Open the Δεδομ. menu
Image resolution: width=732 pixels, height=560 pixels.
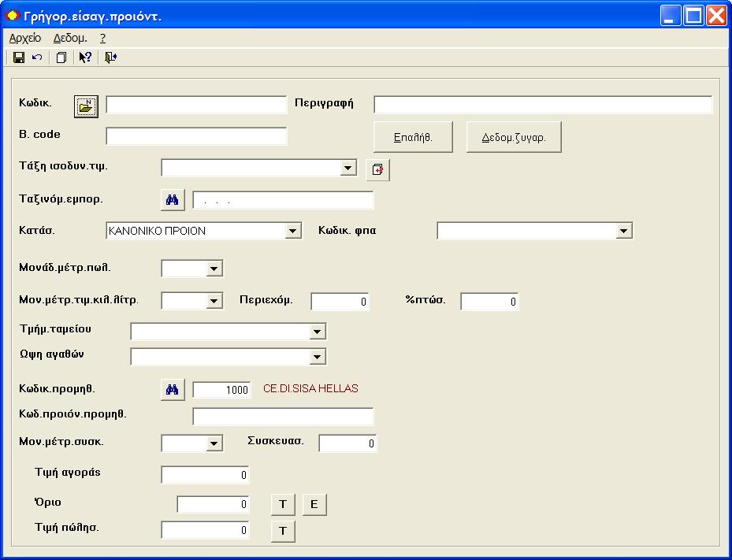click(x=70, y=39)
